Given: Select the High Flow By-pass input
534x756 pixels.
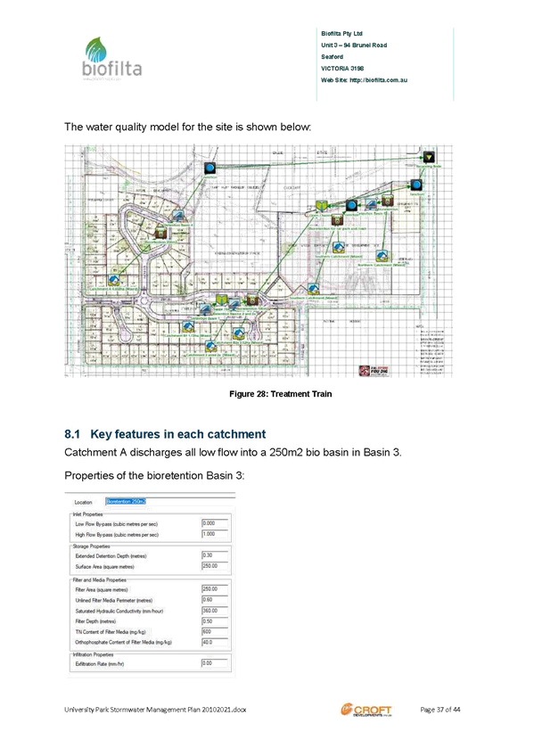Looking at the screenshot, I should coord(215,534).
